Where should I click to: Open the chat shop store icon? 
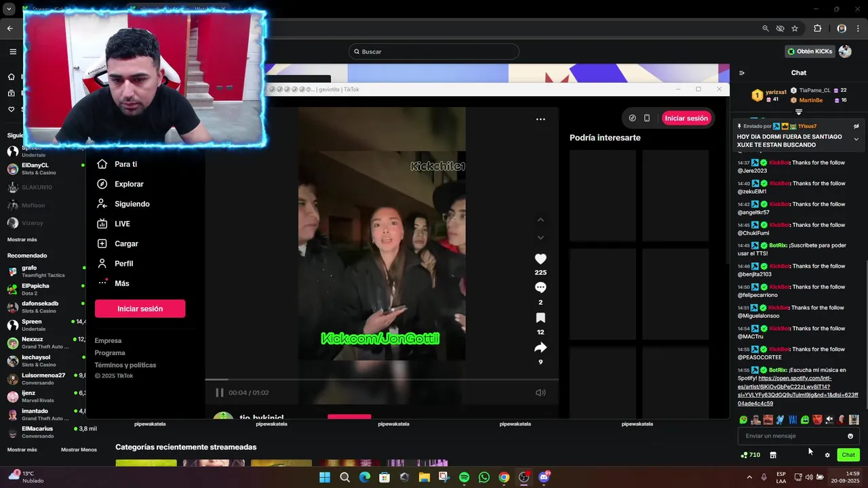[x=773, y=455]
